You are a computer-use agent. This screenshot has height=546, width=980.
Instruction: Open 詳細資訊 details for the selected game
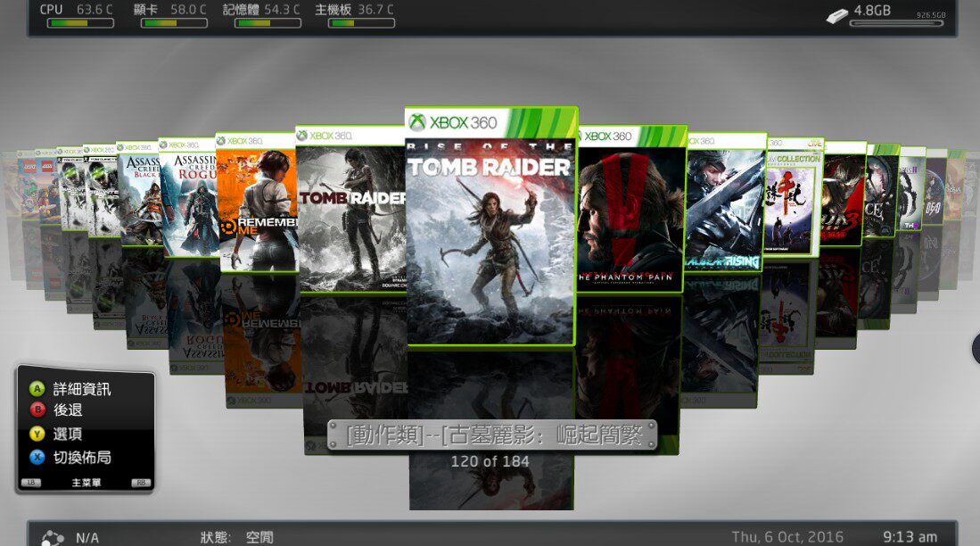point(82,389)
